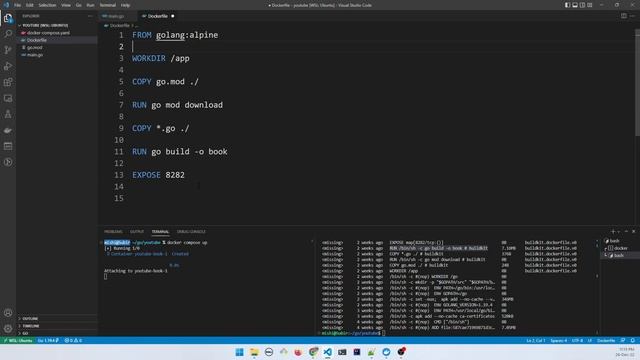The width and height of the screenshot is (640, 360).
Task: Close the terminal panel
Action: 633,231
